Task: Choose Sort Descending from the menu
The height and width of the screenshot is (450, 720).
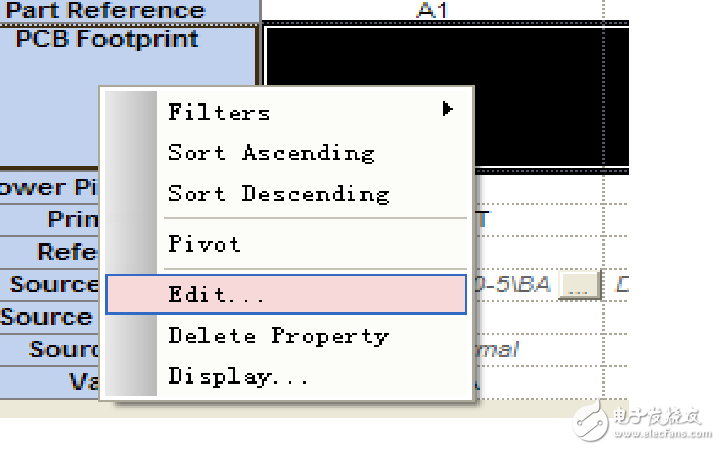Action: click(278, 194)
